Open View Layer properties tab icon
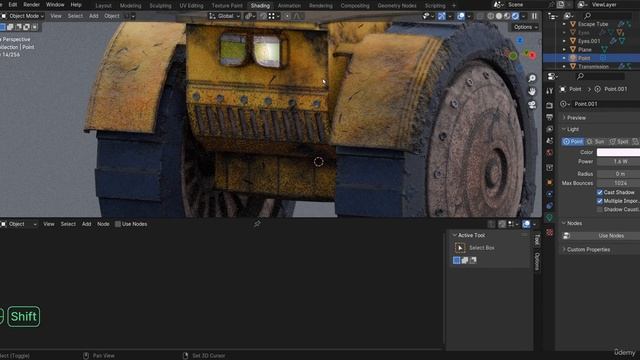 click(549, 129)
